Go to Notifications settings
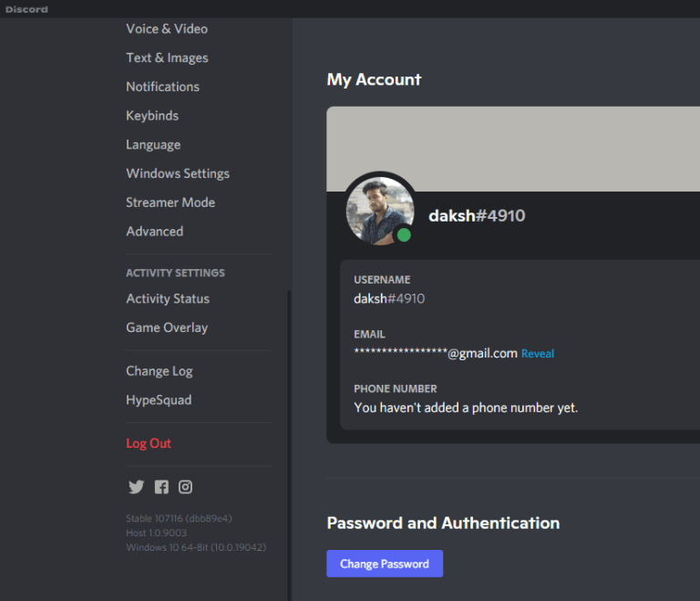This screenshot has height=601, width=700. [162, 87]
